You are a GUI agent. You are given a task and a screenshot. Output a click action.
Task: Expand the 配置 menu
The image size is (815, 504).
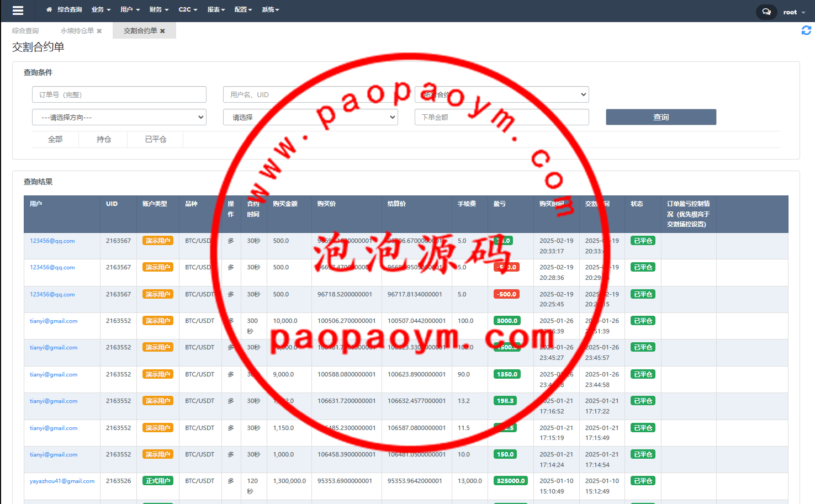243,9
